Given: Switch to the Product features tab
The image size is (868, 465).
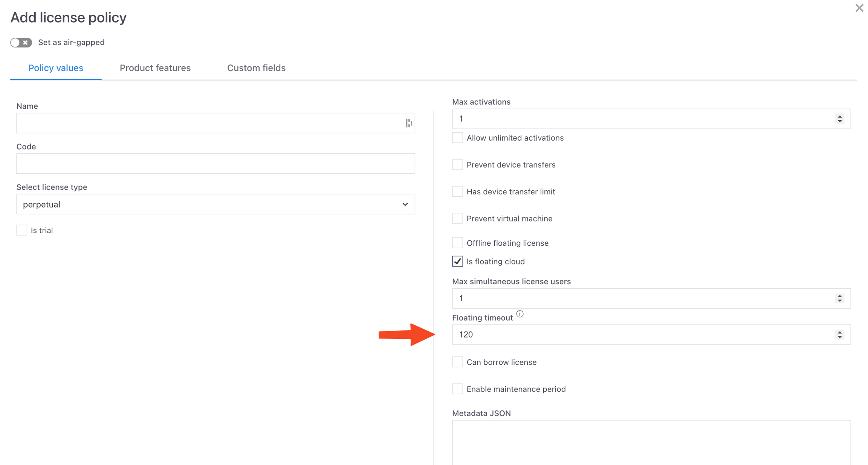Looking at the screenshot, I should coord(155,68).
